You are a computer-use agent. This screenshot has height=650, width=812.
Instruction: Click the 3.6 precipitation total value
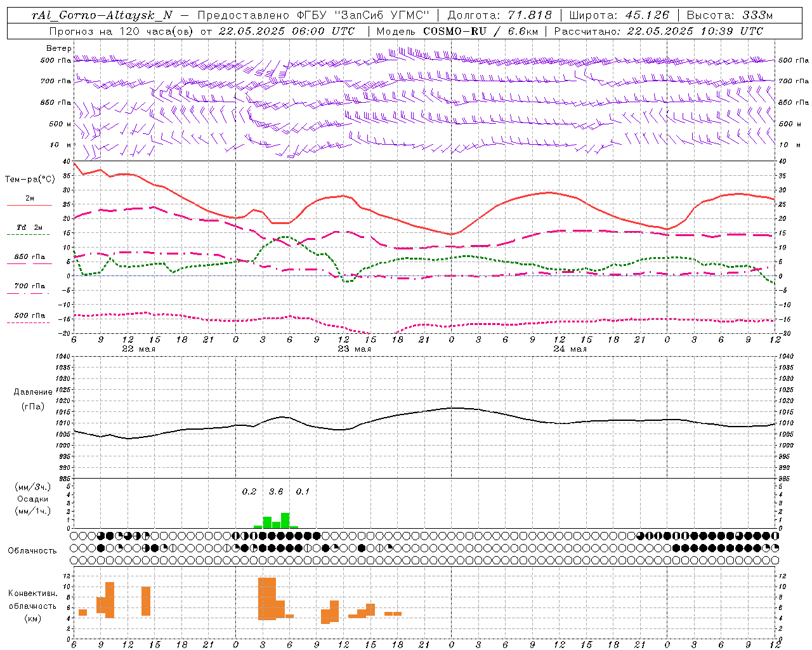coord(276,491)
